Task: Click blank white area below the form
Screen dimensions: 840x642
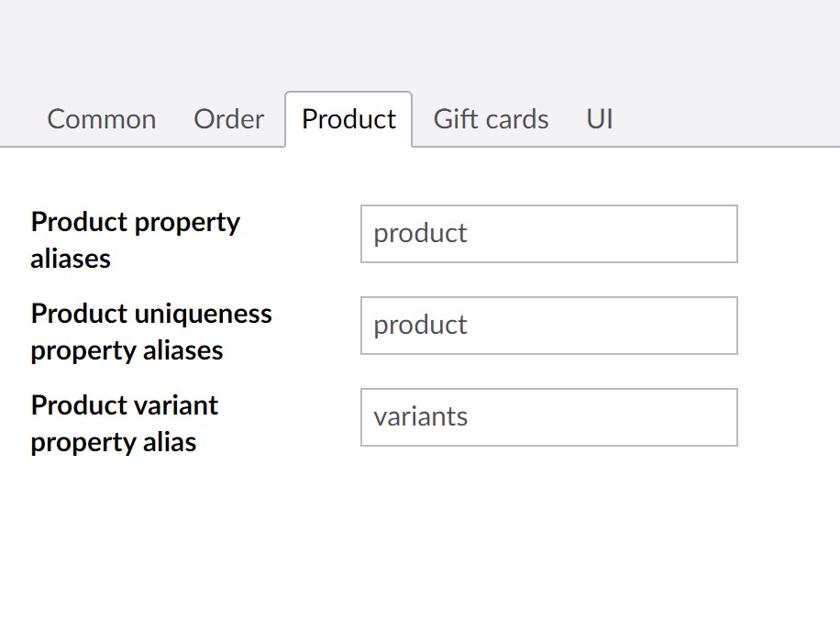Action: pyautogui.click(x=420, y=552)
